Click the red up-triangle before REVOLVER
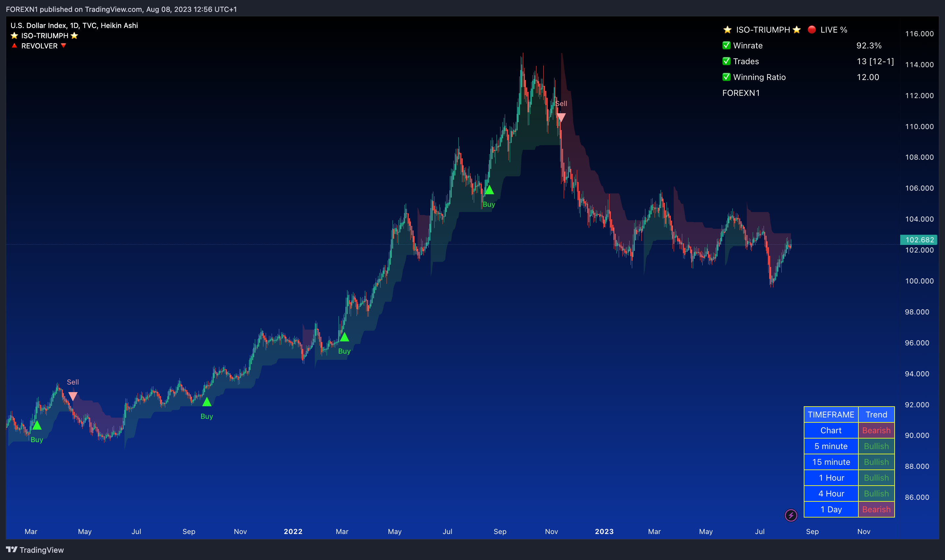 coord(14,46)
